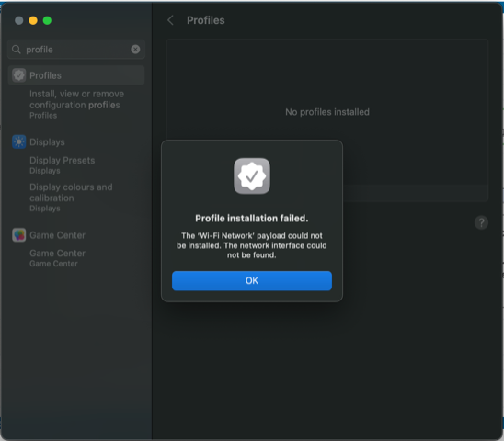Choose Display Presets search result
The height and width of the screenshot is (441, 504).
tap(62, 164)
